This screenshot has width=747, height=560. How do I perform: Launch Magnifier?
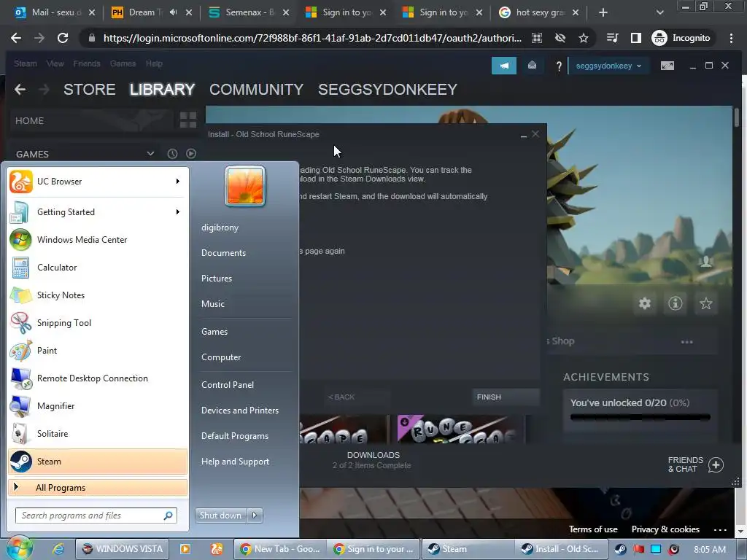(98, 405)
